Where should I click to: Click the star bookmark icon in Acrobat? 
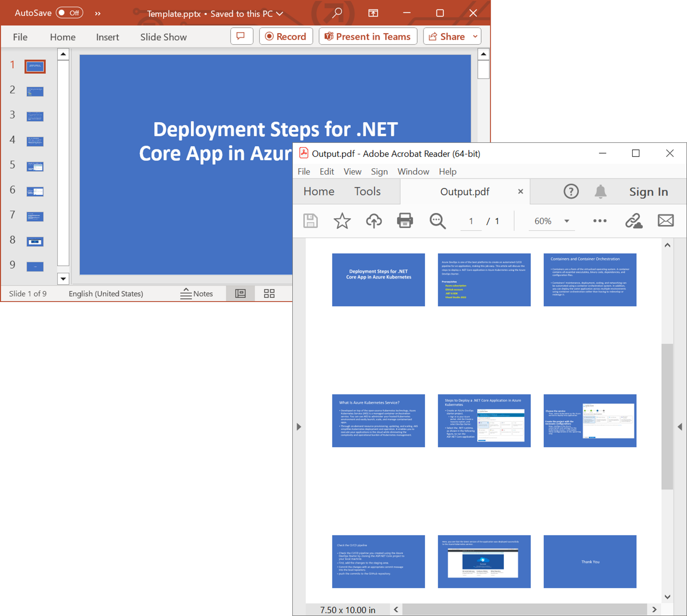click(342, 221)
